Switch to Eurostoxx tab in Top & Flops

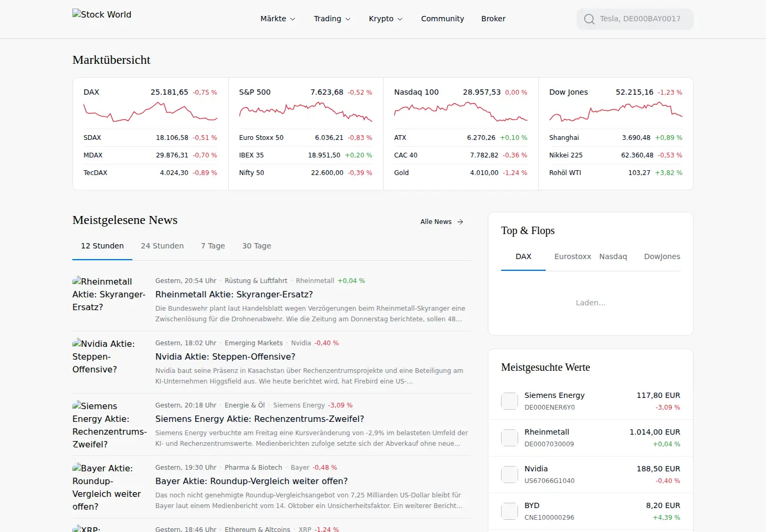[x=572, y=256]
